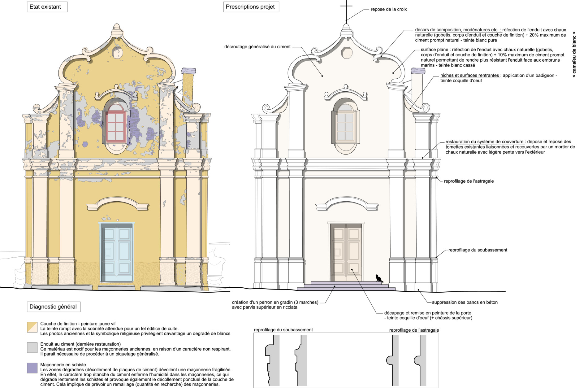Screen dimensions: 588x388
Task: Click the black cat on the steps
Action: 378,278
